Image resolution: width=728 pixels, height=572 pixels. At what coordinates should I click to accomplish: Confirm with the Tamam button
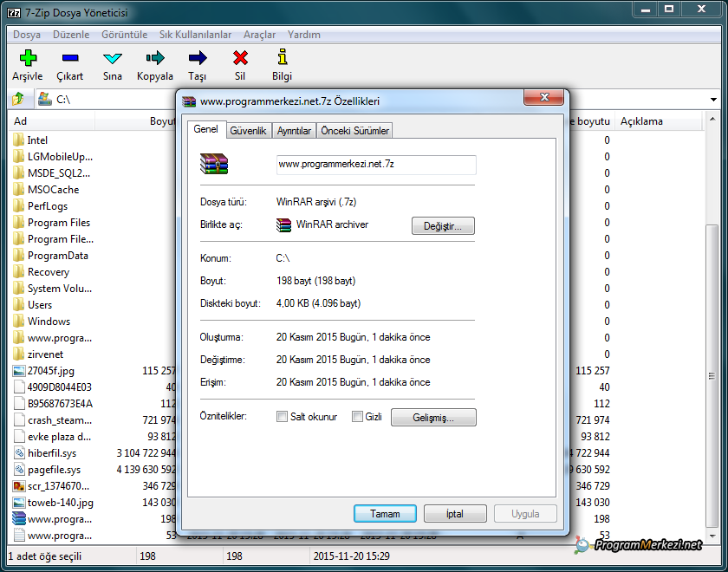pyautogui.click(x=385, y=514)
